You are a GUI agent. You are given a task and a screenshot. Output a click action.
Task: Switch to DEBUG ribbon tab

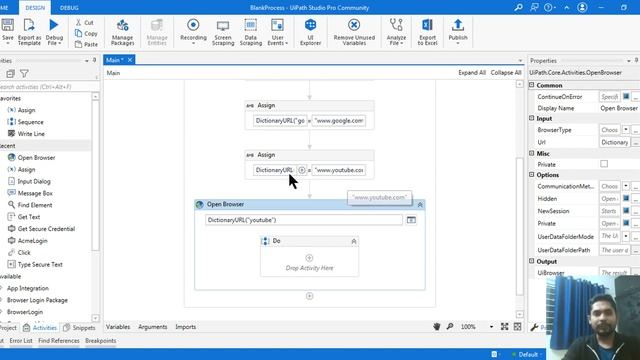[x=69, y=8]
